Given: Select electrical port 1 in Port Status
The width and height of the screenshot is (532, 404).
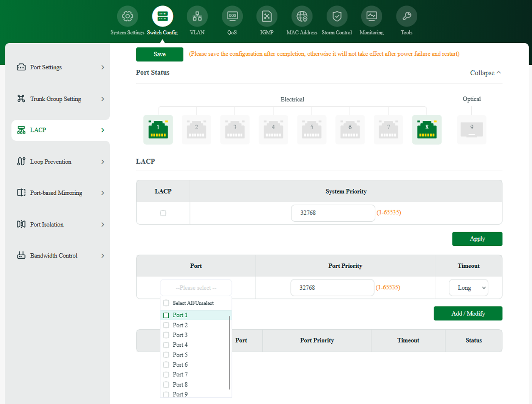Looking at the screenshot, I should (158, 129).
